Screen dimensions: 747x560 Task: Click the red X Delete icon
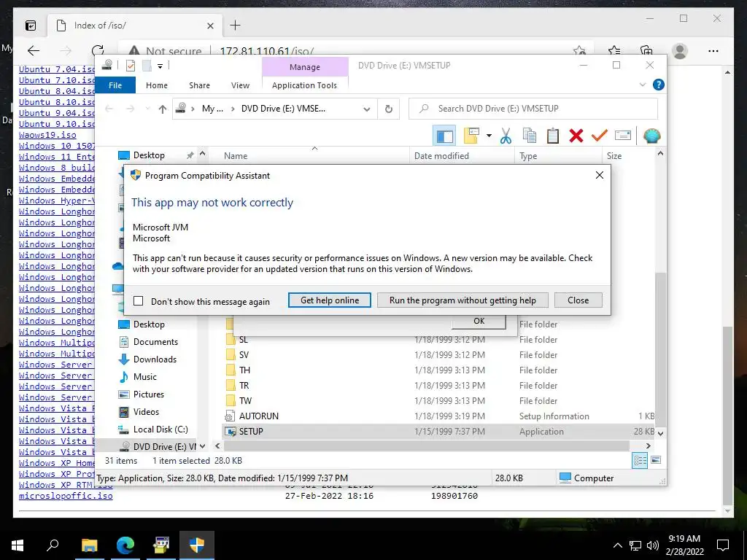click(576, 136)
